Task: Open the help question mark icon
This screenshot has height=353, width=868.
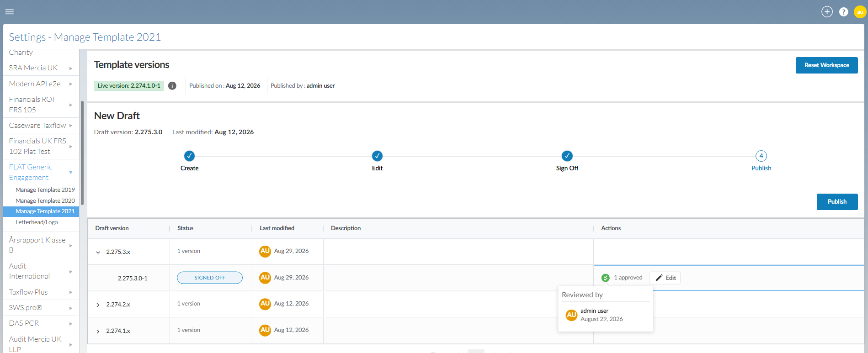Action: (x=844, y=12)
